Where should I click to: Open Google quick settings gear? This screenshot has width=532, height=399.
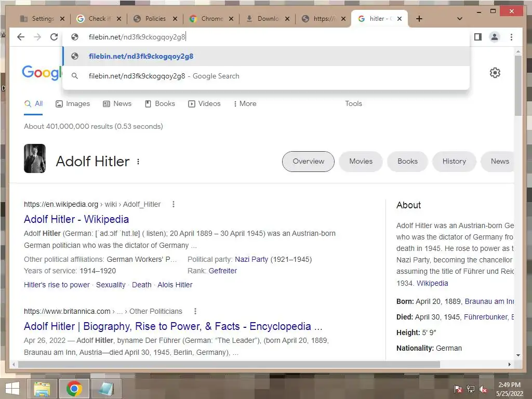pyautogui.click(x=495, y=73)
